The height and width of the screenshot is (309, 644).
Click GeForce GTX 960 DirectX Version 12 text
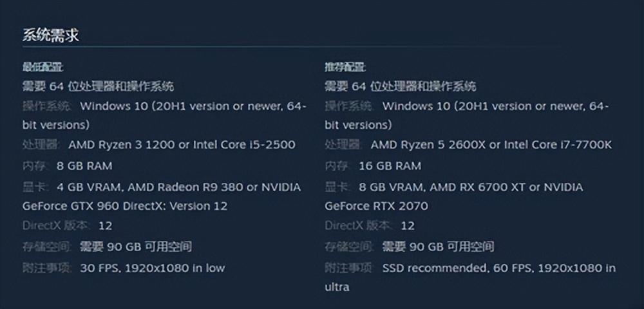coord(125,206)
